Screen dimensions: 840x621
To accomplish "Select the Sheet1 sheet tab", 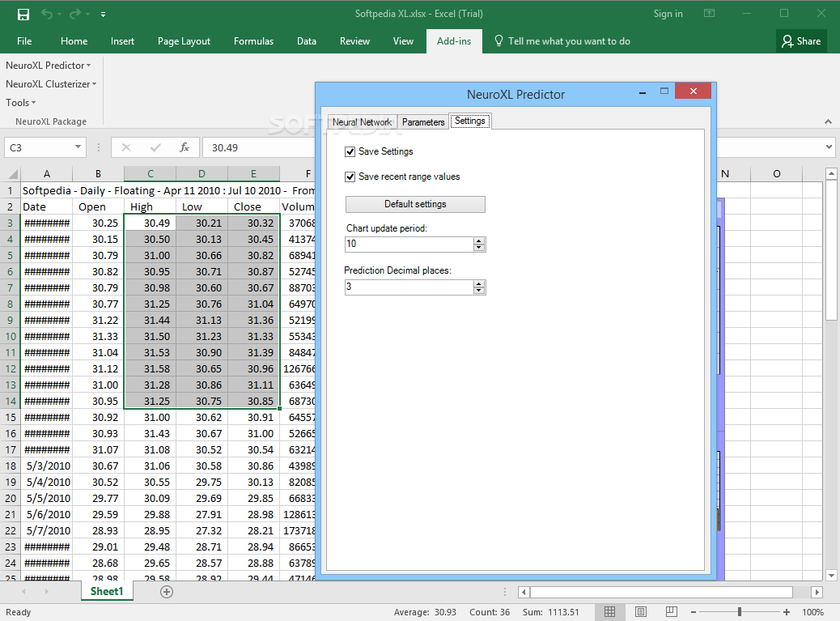I will 107,592.
